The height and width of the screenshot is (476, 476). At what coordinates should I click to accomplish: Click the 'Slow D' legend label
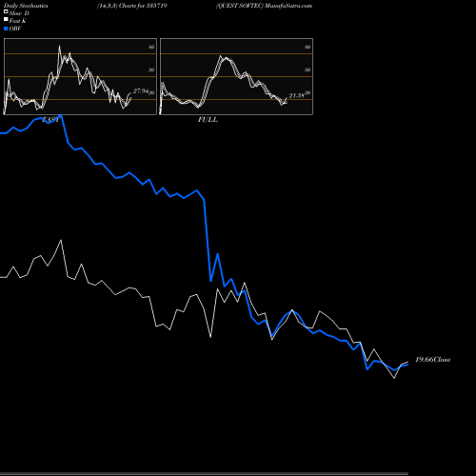[x=19, y=13]
